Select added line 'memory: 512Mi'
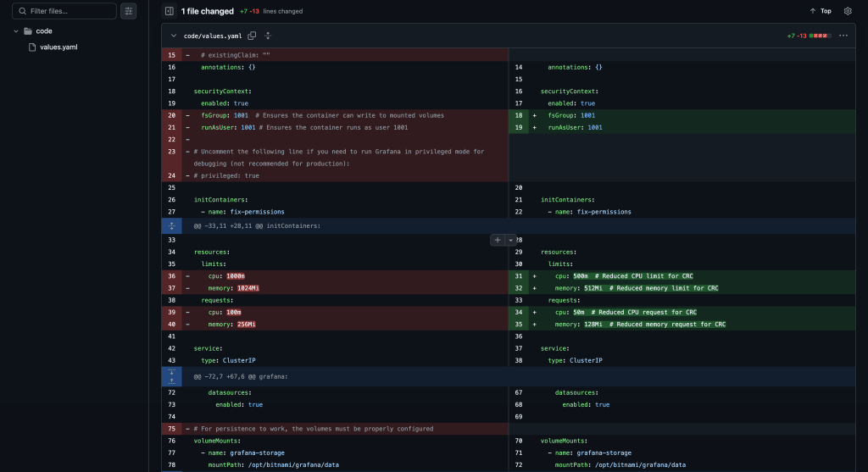This screenshot has width=868, height=472. (637, 288)
